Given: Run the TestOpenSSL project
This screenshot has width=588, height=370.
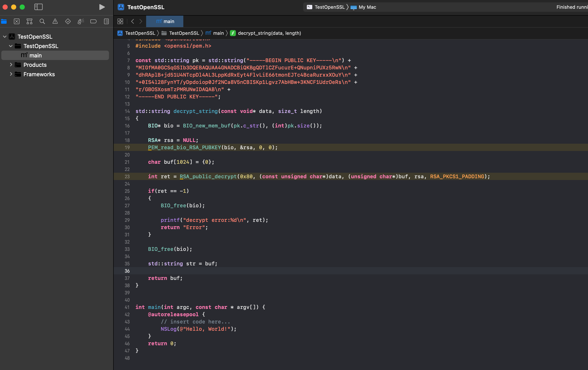Looking at the screenshot, I should click(102, 7).
